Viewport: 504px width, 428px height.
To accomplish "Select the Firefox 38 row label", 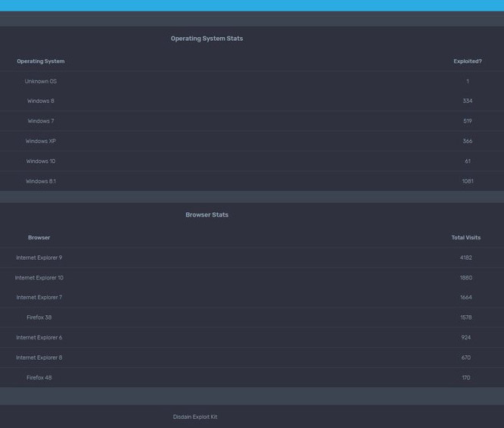I will coord(39,317).
